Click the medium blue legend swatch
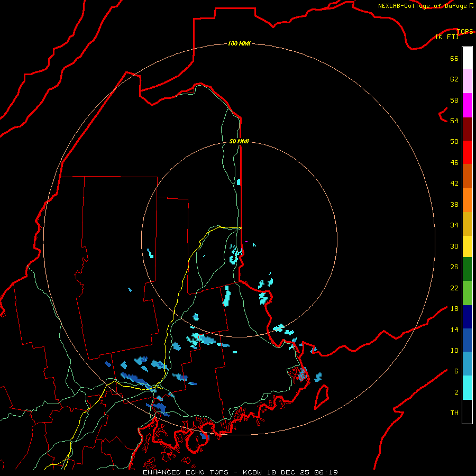 (x=467, y=340)
